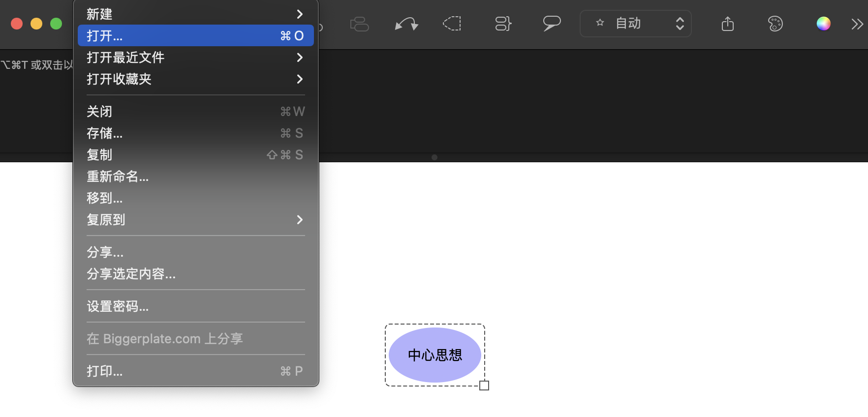Select 分享选定内容… menu item
The height and width of the screenshot is (417, 868).
[195, 273]
